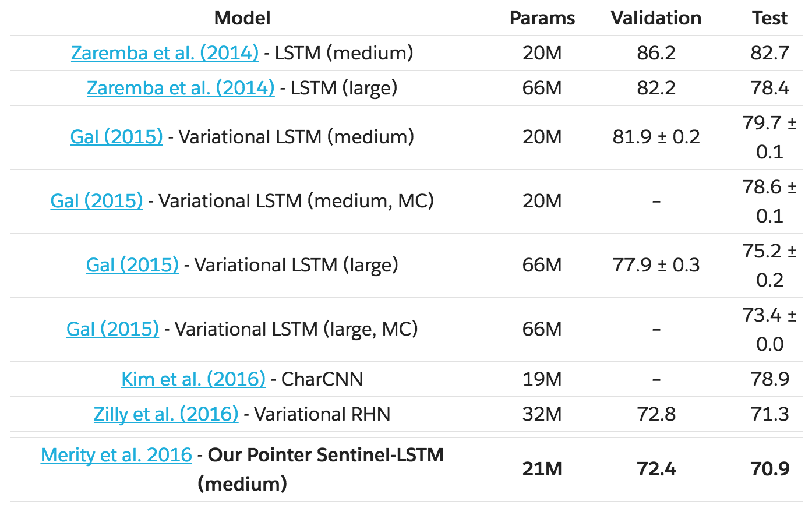The height and width of the screenshot is (508, 812).
Task: Visit the Zilly et al. (2016) reference link
Action: coord(166,414)
